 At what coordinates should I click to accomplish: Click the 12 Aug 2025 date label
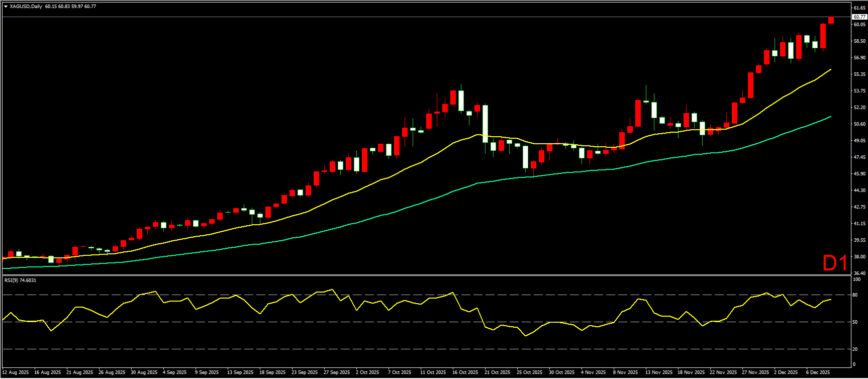(x=16, y=372)
